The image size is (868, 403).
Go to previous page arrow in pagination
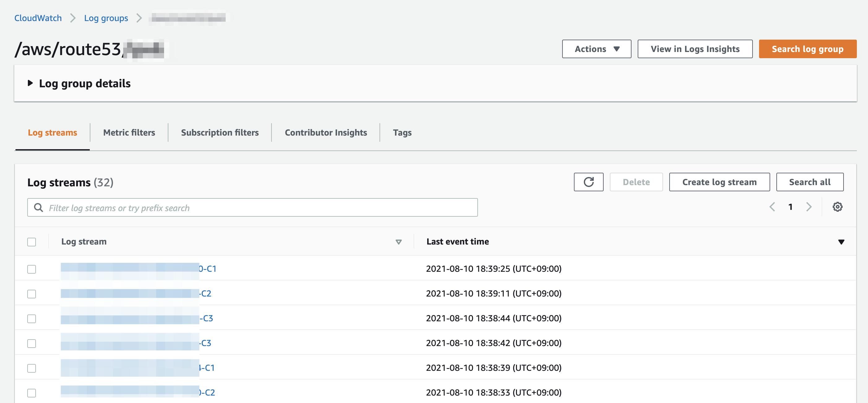pyautogui.click(x=772, y=206)
